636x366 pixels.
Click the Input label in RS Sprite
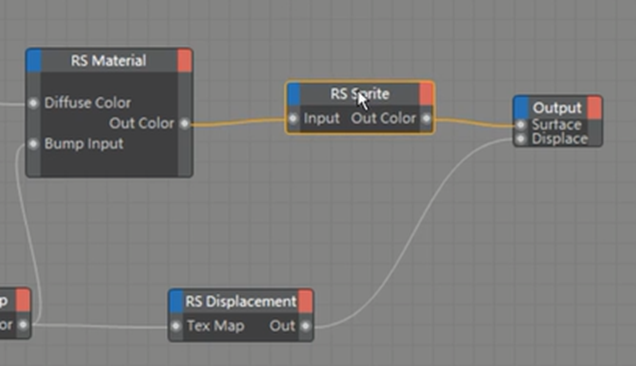[322, 118]
